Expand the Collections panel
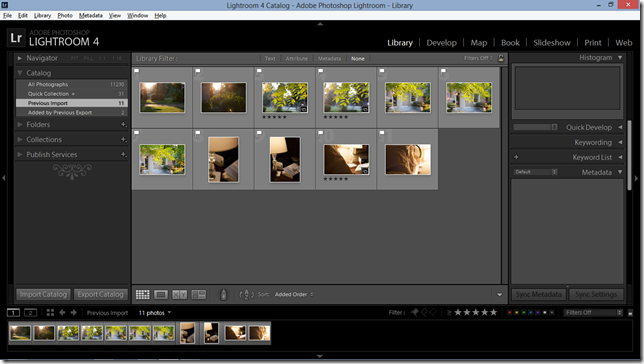This screenshot has width=644, height=364. (x=20, y=139)
